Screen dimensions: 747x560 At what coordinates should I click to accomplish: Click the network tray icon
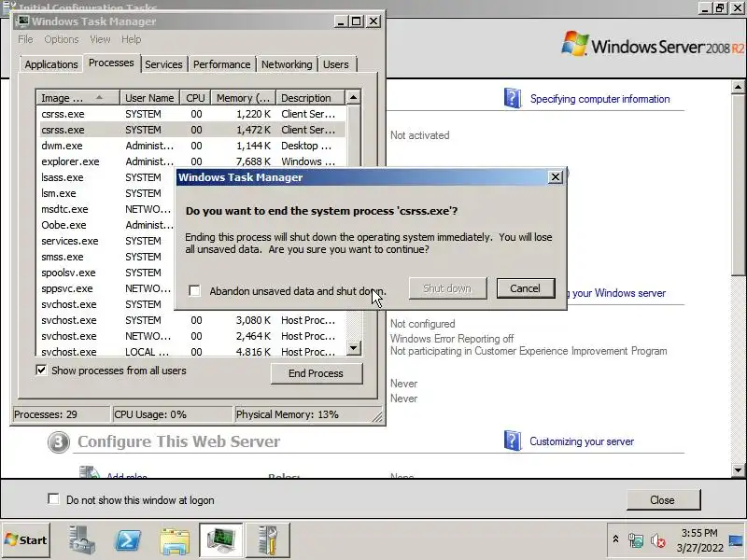pyautogui.click(x=636, y=540)
